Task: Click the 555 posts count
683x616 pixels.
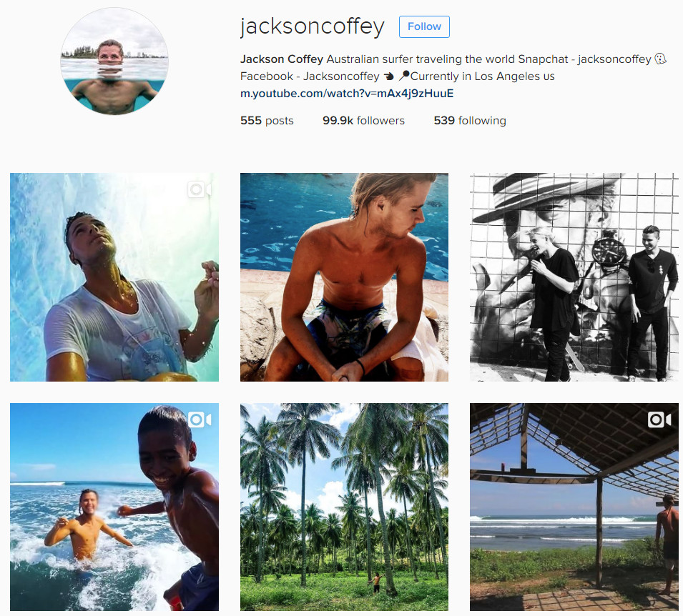Action: (x=267, y=121)
